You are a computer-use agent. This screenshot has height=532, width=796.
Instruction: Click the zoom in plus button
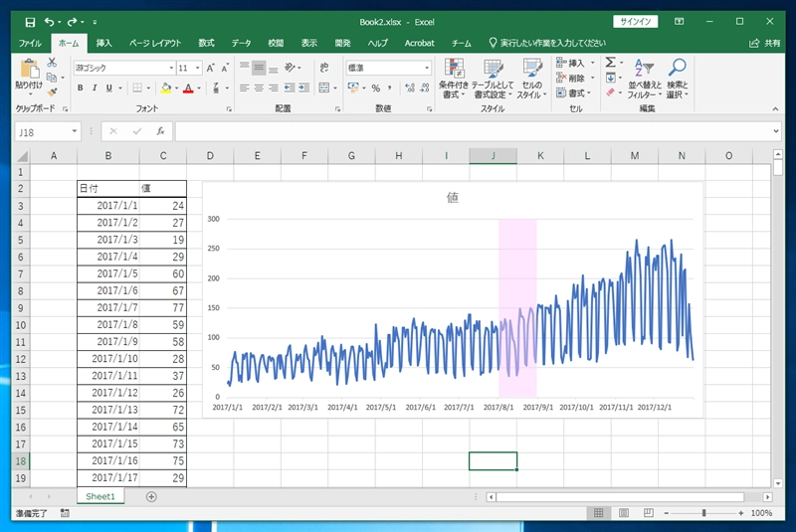(741, 513)
